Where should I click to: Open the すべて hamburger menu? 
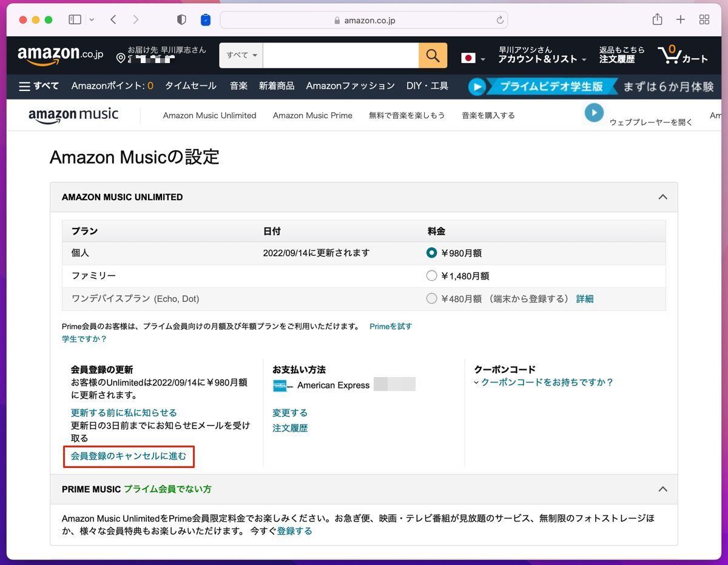(x=39, y=86)
